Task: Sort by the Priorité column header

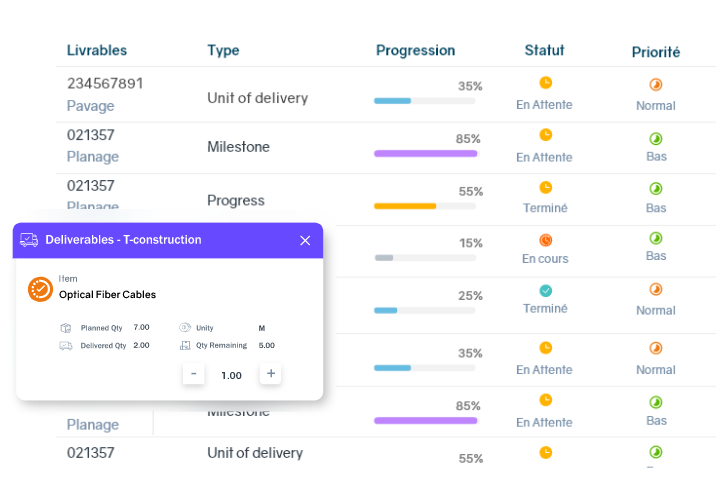Action: (655, 52)
